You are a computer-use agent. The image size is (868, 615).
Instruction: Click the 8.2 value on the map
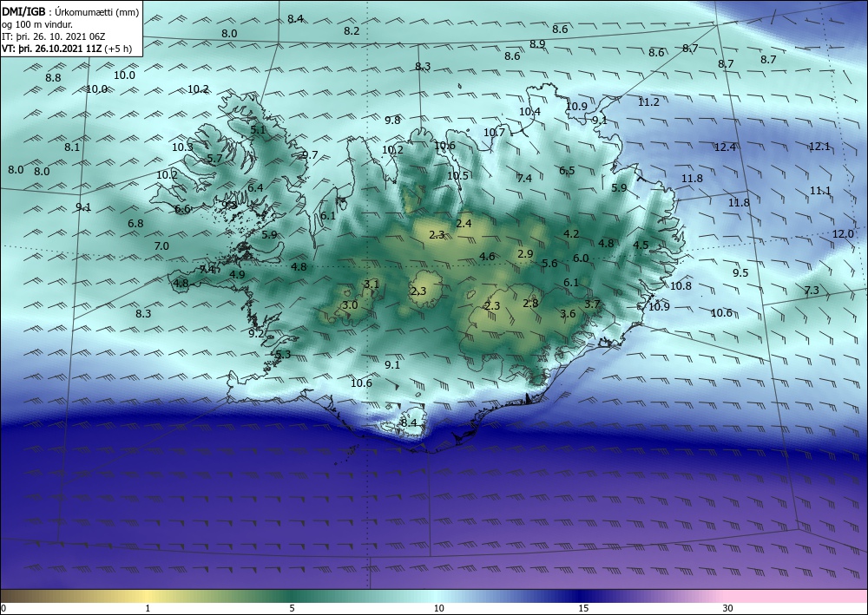tap(352, 31)
